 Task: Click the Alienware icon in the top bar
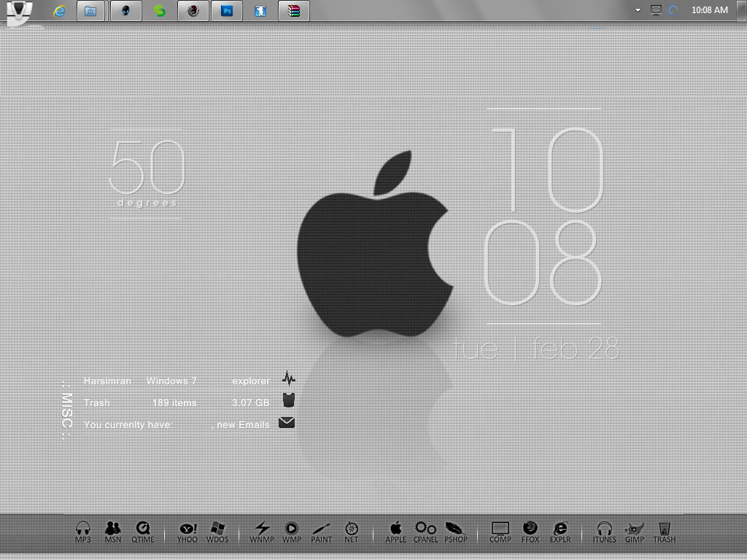tap(125, 10)
